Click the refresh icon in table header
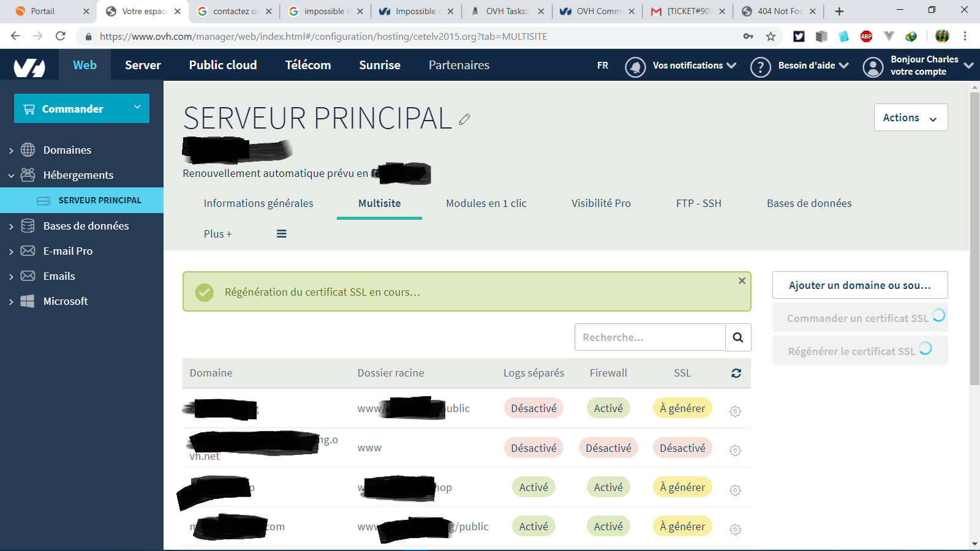This screenshot has width=980, height=551. [736, 373]
